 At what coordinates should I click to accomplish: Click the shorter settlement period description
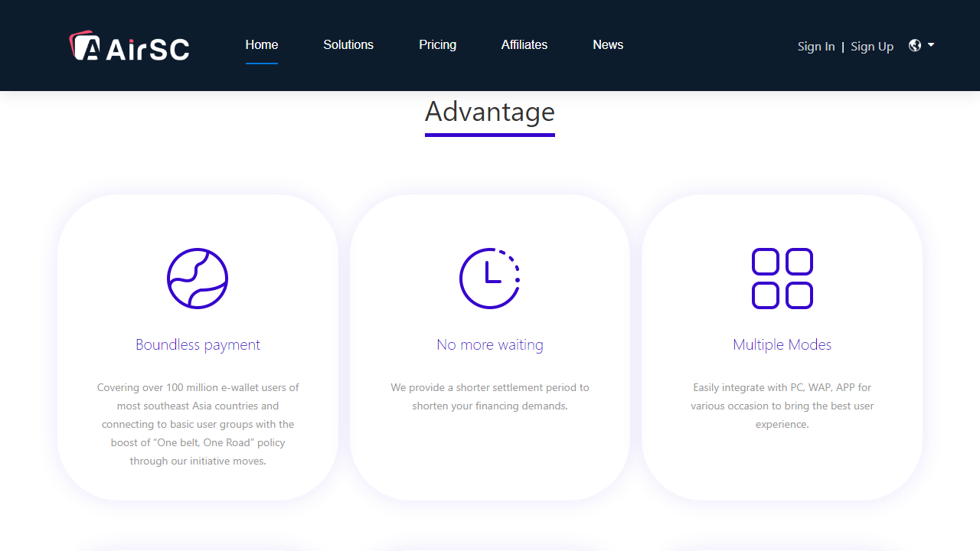coord(490,396)
